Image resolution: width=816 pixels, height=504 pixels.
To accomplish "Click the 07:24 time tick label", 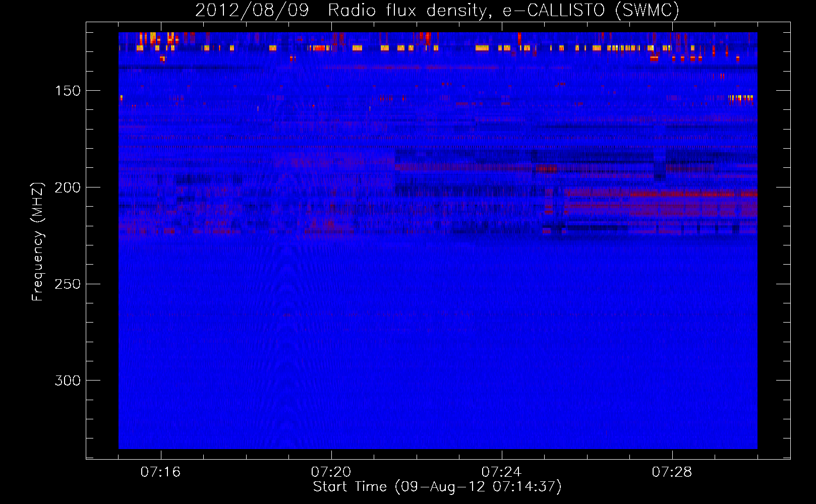I will point(501,472).
